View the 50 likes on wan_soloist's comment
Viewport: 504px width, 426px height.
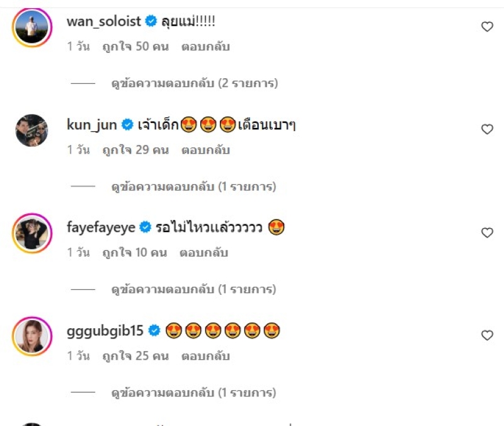point(135,47)
